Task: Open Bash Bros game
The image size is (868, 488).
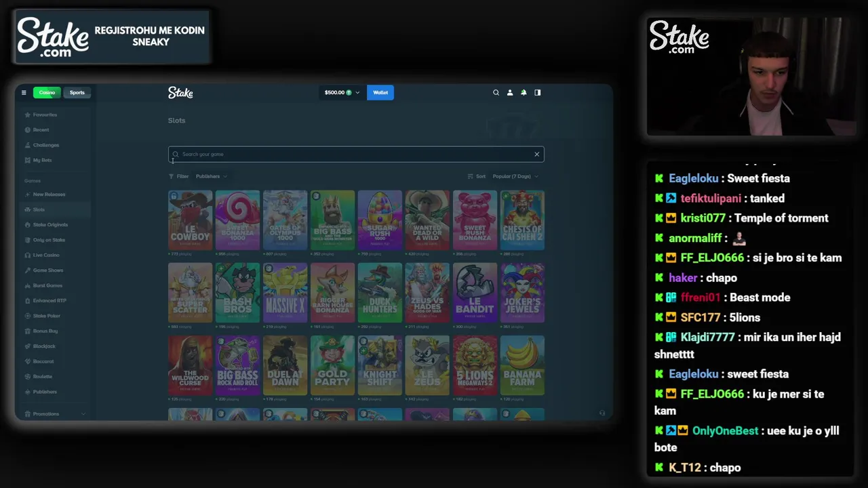Action: click(237, 293)
